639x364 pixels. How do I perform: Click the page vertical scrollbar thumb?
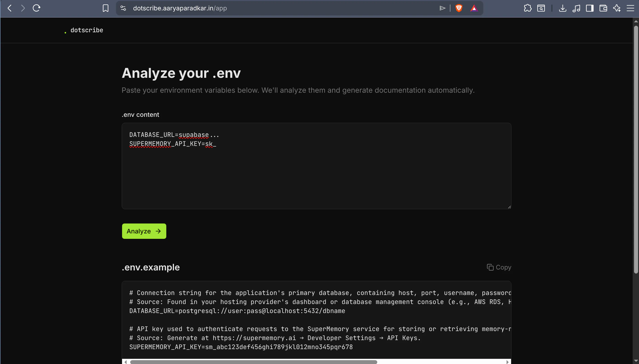click(x=636, y=150)
